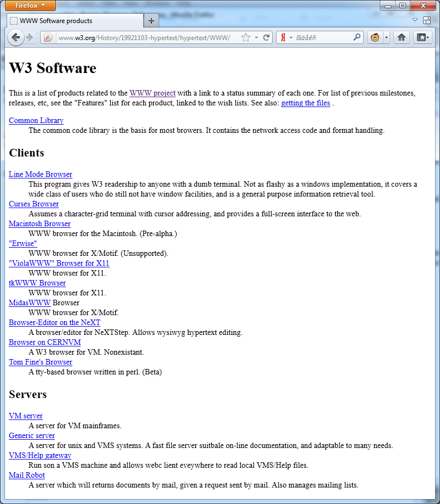Click text "A tty-based browser written in perl. (Beta)"
The image size is (440, 504).
coord(95,372)
